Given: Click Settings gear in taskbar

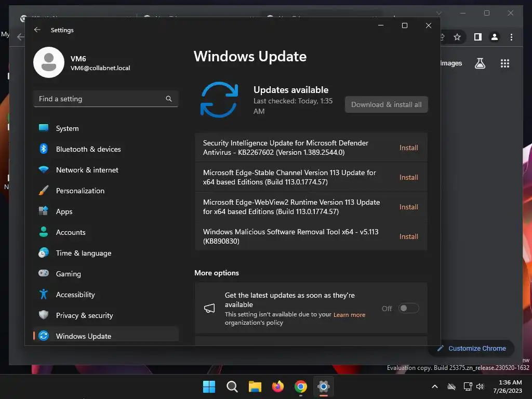Looking at the screenshot, I should click(324, 387).
